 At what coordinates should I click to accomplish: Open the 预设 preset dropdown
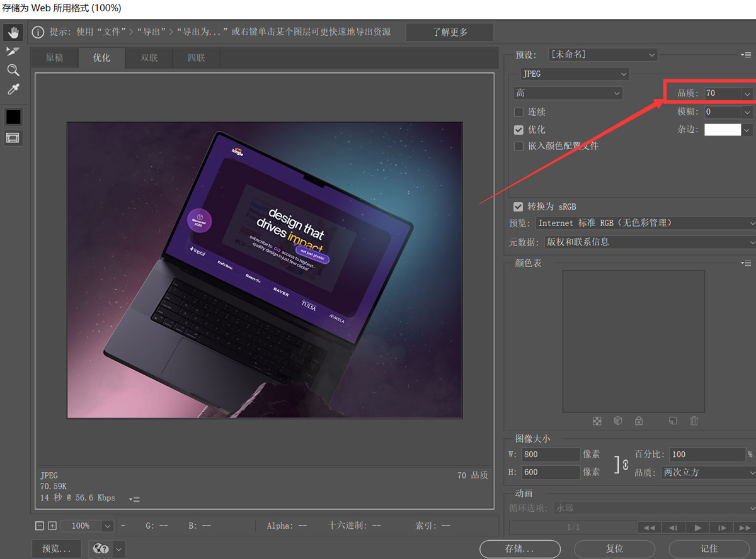602,55
